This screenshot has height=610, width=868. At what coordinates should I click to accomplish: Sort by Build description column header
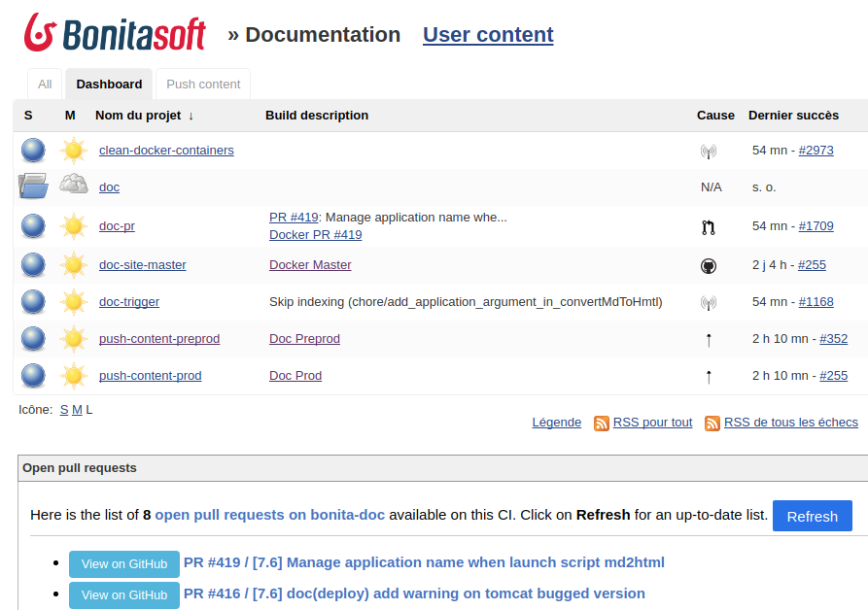point(317,115)
